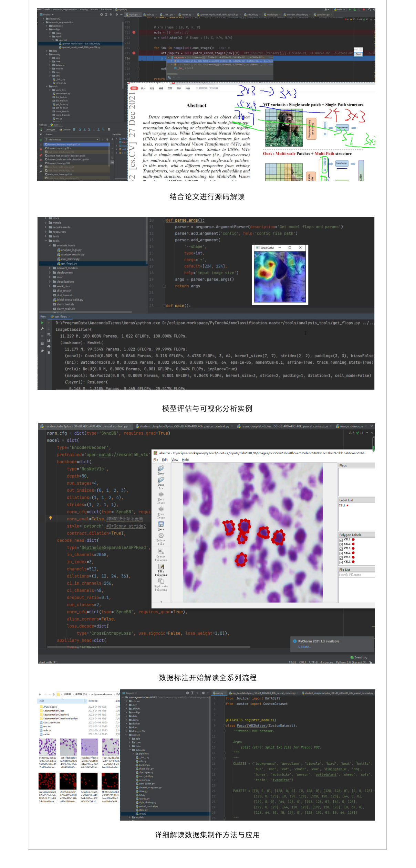This screenshot has width=416, height=868.
Task: Expand the pipelines folder under datasets
Action: [133, 754]
